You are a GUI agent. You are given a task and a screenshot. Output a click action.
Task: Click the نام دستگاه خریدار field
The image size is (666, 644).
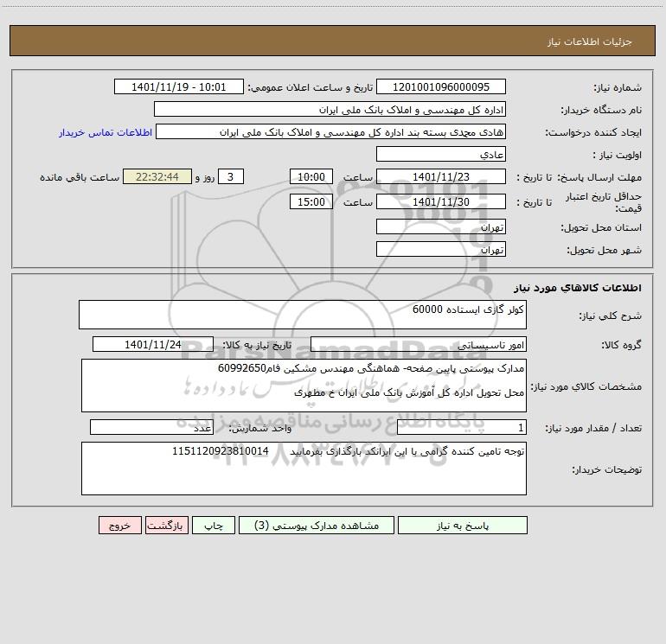(x=330, y=109)
